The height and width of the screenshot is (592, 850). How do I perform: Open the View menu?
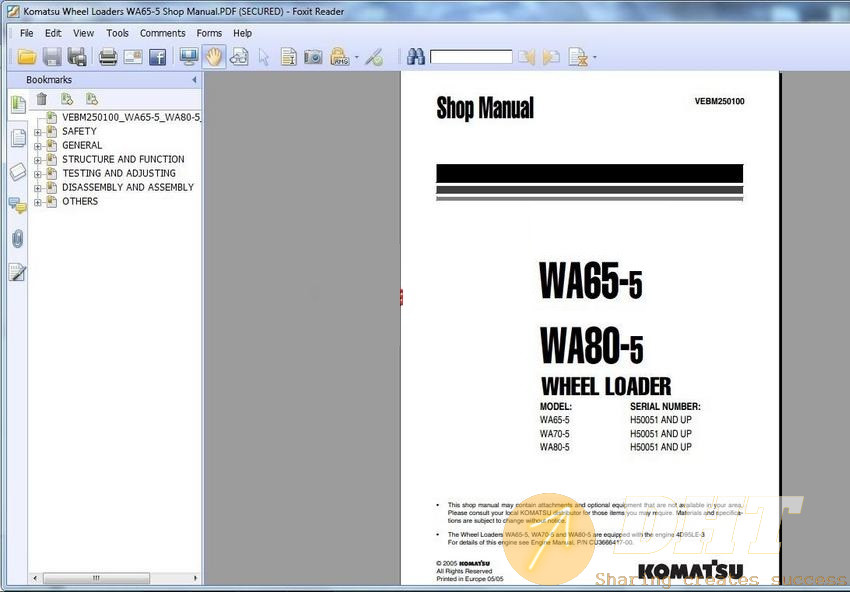[x=83, y=33]
